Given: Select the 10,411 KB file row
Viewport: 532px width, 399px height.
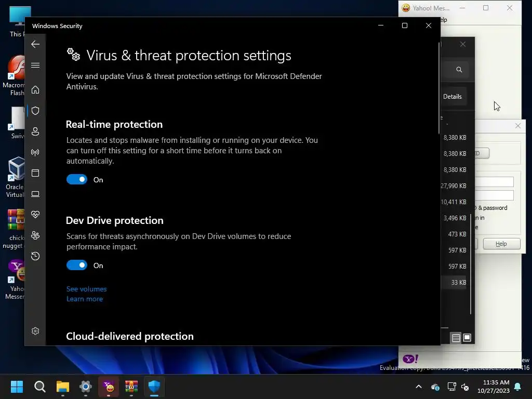Looking at the screenshot, I should tap(454, 202).
